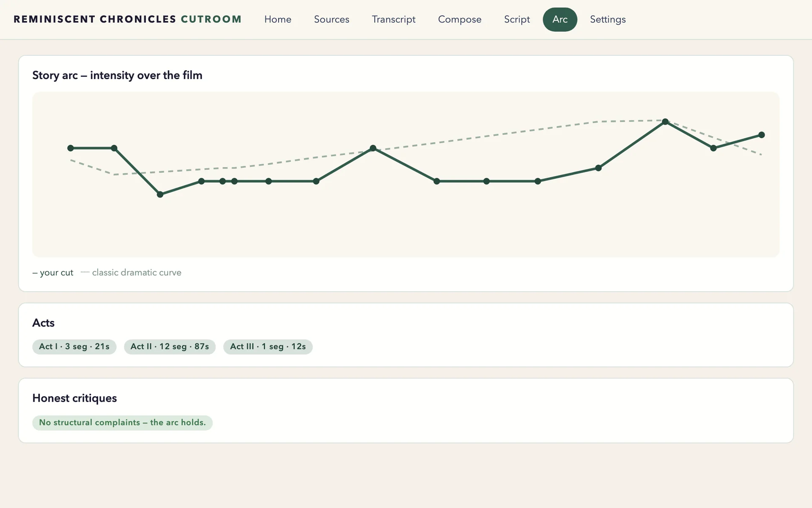This screenshot has height=508, width=812.
Task: Click the 'Honest critiques' heading
Action: click(74, 398)
